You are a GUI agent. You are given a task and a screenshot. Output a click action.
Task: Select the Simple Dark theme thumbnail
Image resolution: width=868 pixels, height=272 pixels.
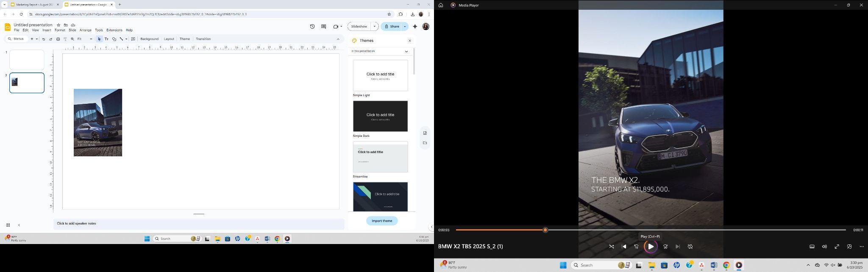380,116
